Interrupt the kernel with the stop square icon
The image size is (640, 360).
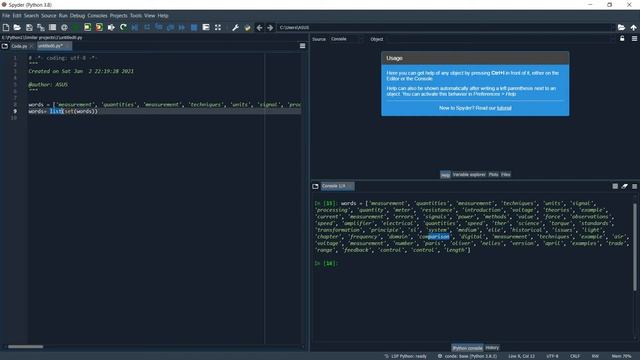(615, 186)
